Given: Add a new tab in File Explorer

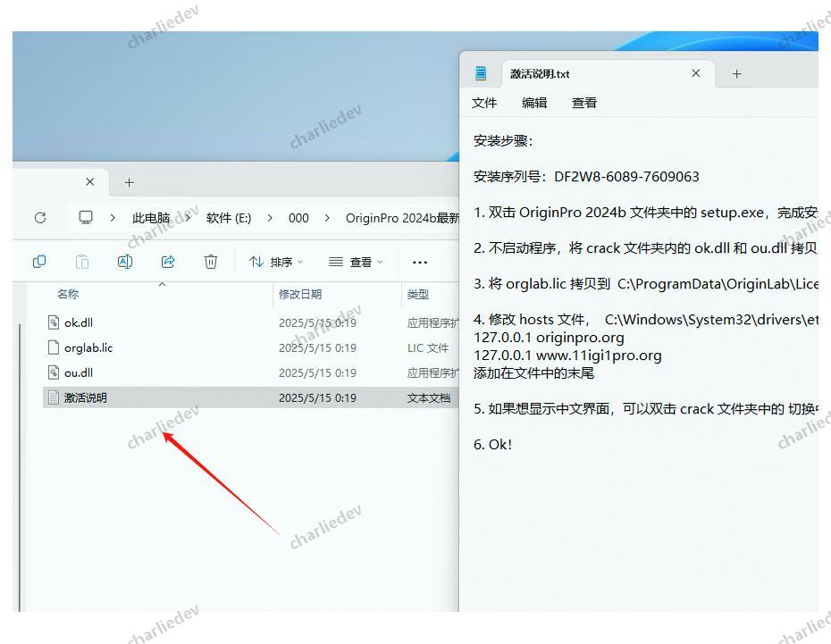Looking at the screenshot, I should click(x=129, y=182).
